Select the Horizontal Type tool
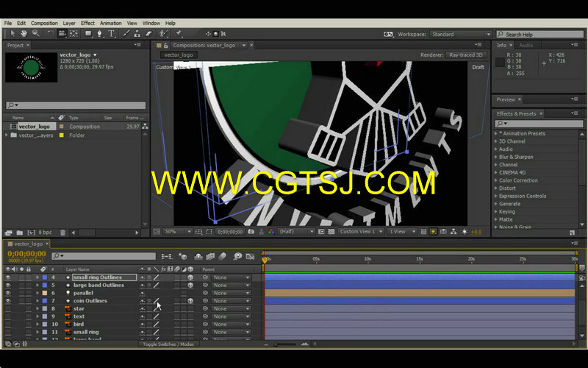The height and width of the screenshot is (368, 588). click(x=112, y=34)
